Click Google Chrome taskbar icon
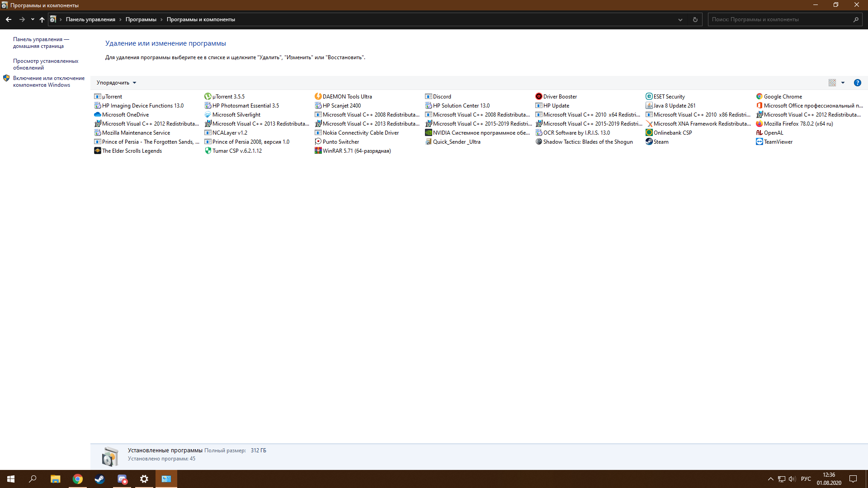 click(77, 479)
